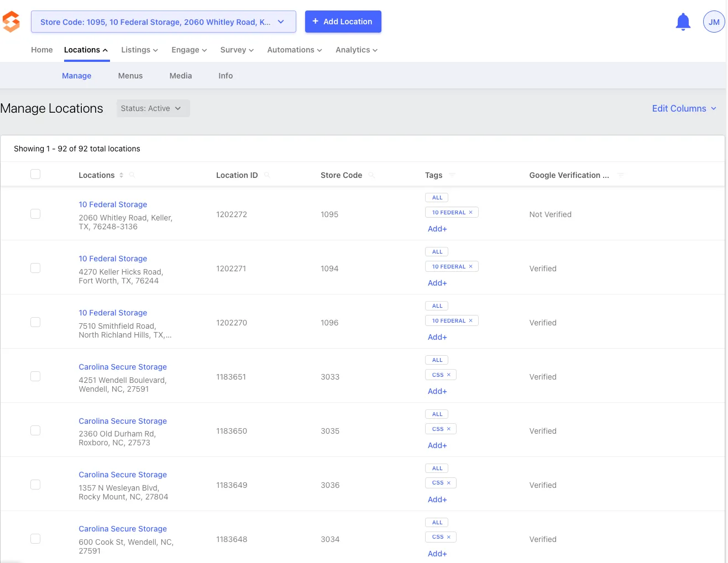This screenshot has height=563, width=728.
Task: Remove CSS tag from store 3034
Action: 449,537
